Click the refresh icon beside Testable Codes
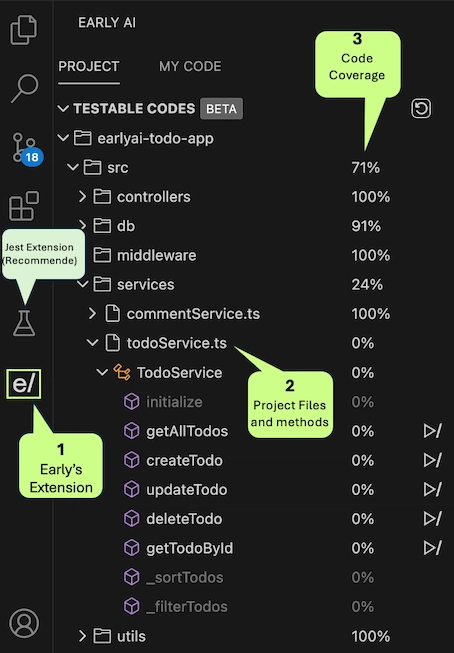Screen dimensions: 454x653 point(421,109)
